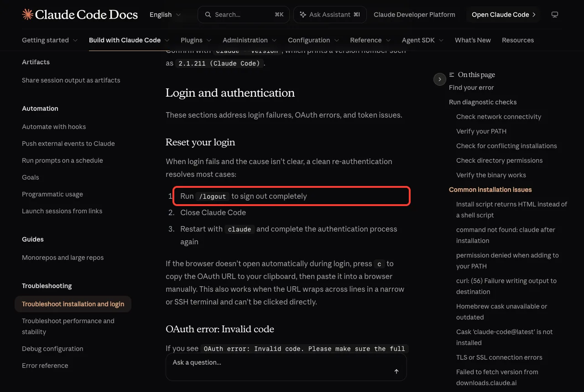Open Share session output as artifacts
The height and width of the screenshot is (392, 584).
tap(71, 80)
